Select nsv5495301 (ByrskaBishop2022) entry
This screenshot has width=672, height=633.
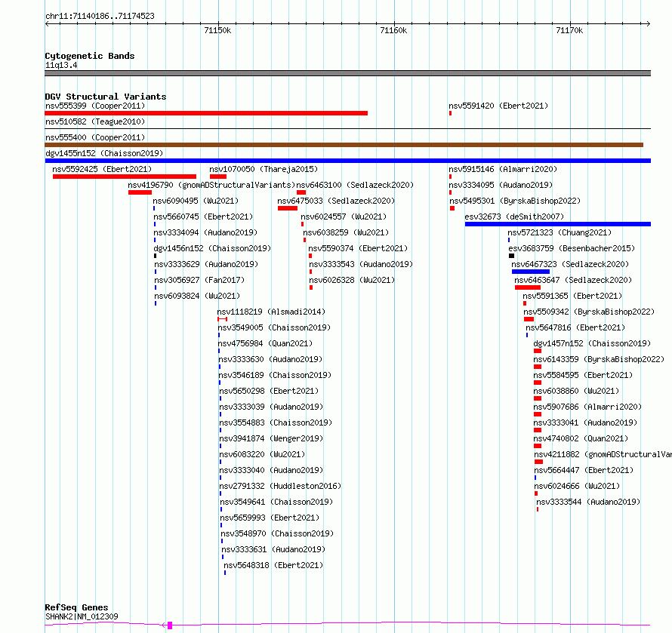[x=515, y=201]
